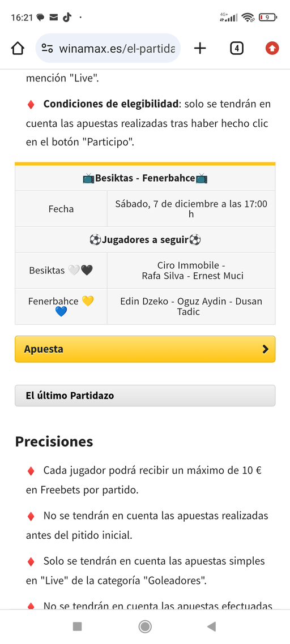Viewport: 290px width, 644px height.
Task: Open tab switcher showing 4 tabs
Action: coord(237,49)
